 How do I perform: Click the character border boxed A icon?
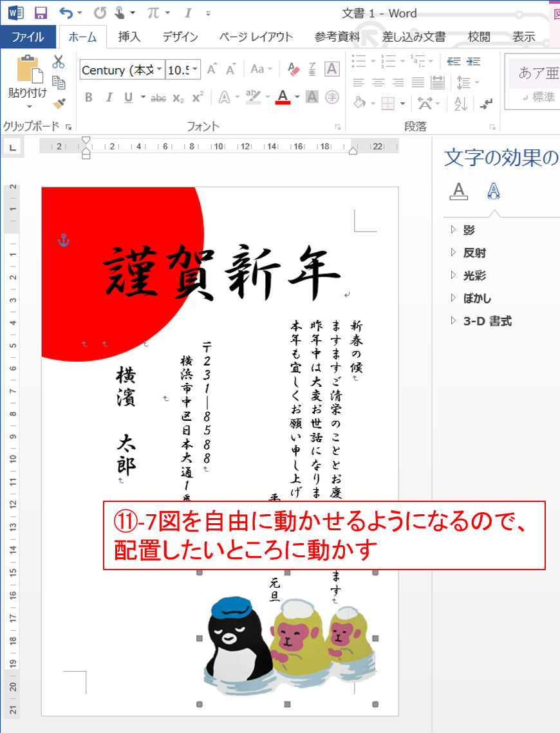332,70
